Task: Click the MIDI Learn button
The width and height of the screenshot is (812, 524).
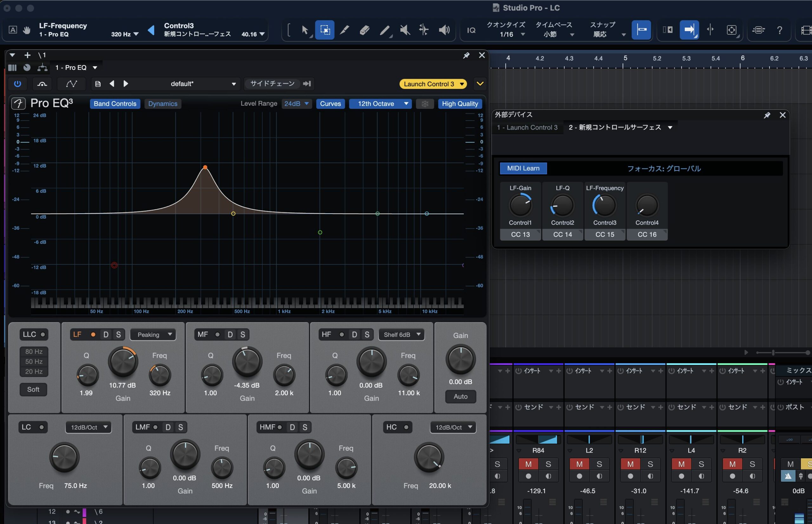Action: click(523, 169)
